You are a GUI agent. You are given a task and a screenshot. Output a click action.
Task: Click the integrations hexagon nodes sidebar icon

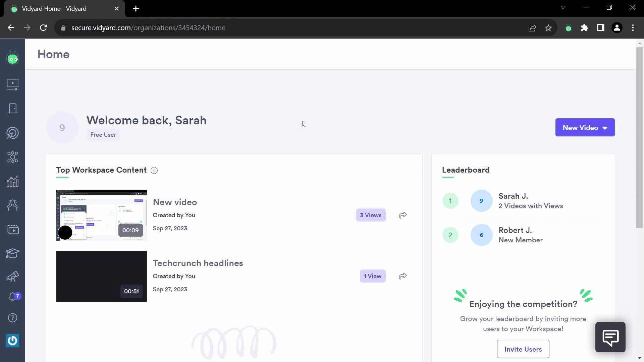click(x=12, y=157)
